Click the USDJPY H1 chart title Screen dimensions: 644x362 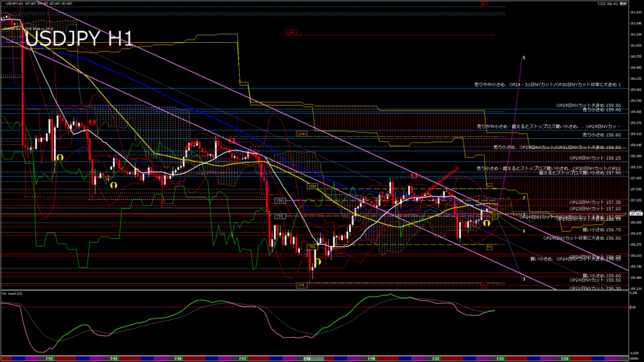79,39
